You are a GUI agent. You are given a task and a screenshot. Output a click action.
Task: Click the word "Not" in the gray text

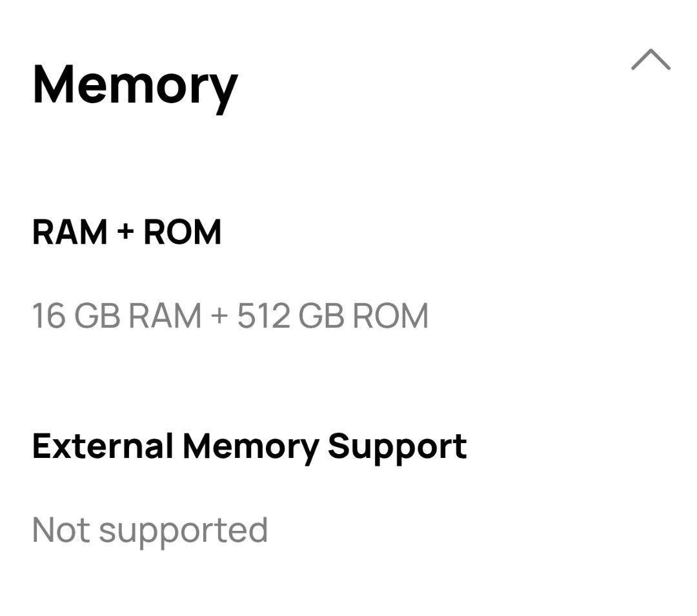61,530
